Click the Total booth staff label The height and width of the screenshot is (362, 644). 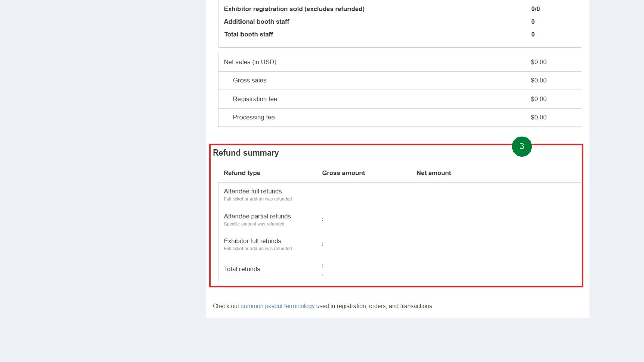249,34
